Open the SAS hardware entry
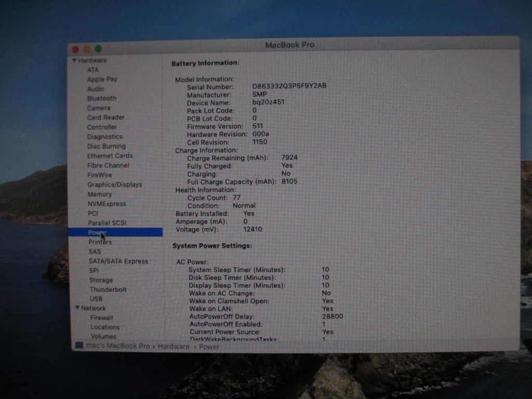 [95, 251]
